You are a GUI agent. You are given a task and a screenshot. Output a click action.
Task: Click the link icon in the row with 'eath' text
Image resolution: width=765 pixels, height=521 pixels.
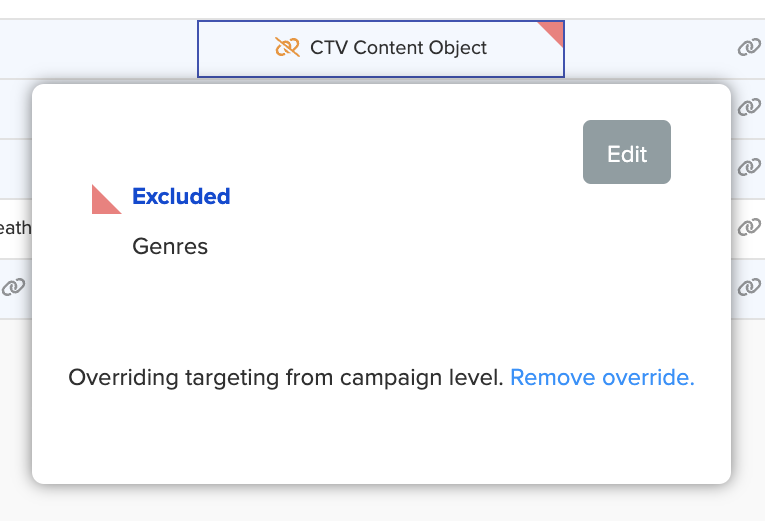pos(749,228)
